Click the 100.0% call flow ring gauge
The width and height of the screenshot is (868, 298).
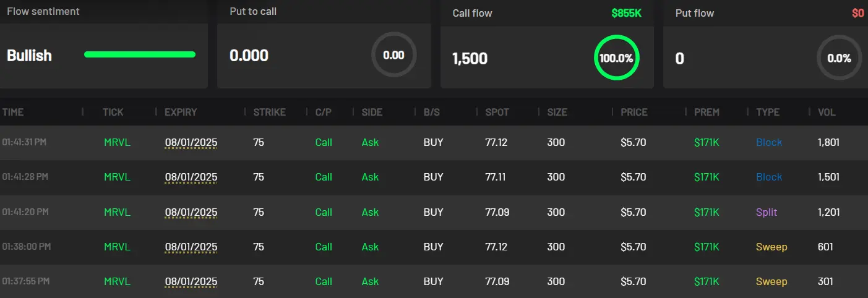pyautogui.click(x=616, y=58)
